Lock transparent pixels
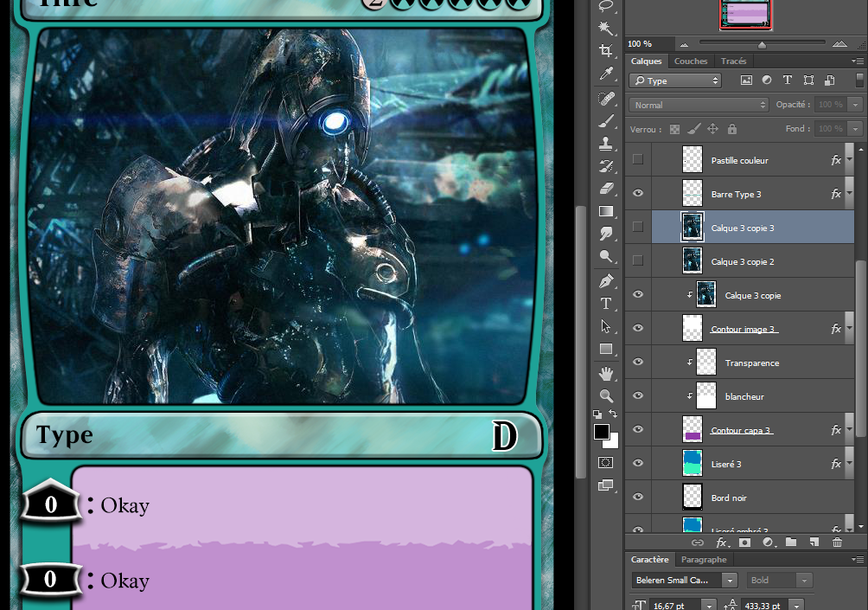 pos(674,129)
